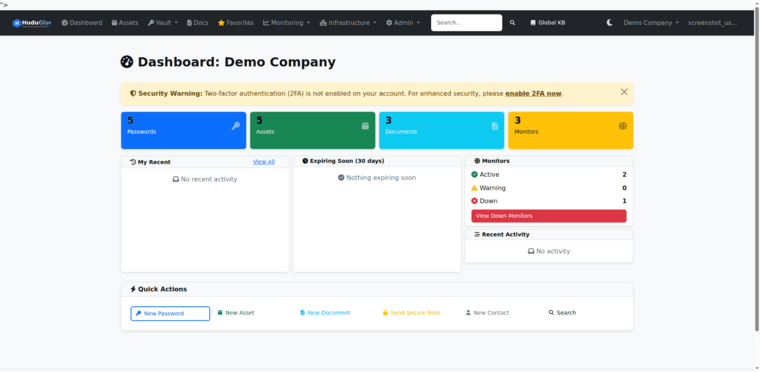Viewport: 760px width, 372px height.
Task: Expand the Admin dropdown menu
Action: 403,23
